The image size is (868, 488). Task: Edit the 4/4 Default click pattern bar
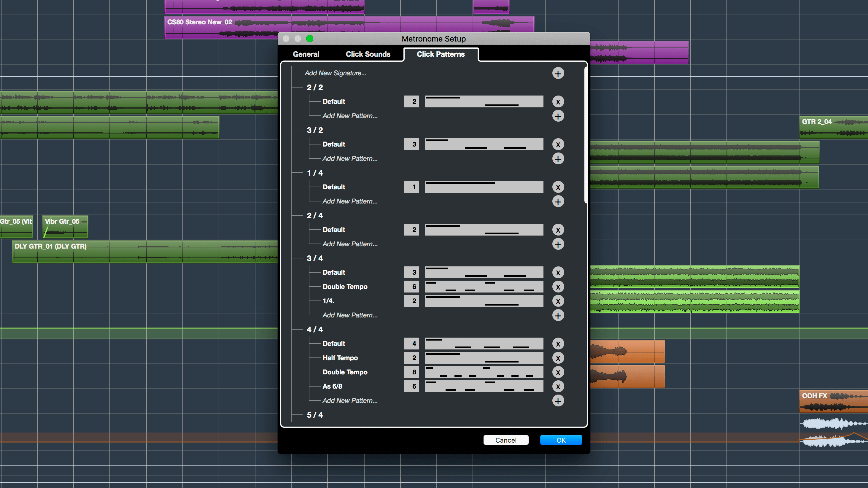point(484,344)
